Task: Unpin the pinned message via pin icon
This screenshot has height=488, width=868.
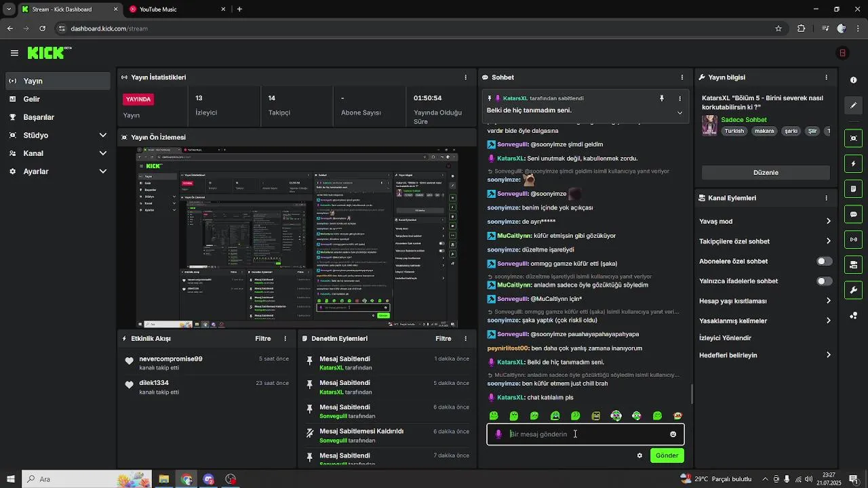Action: tap(662, 98)
